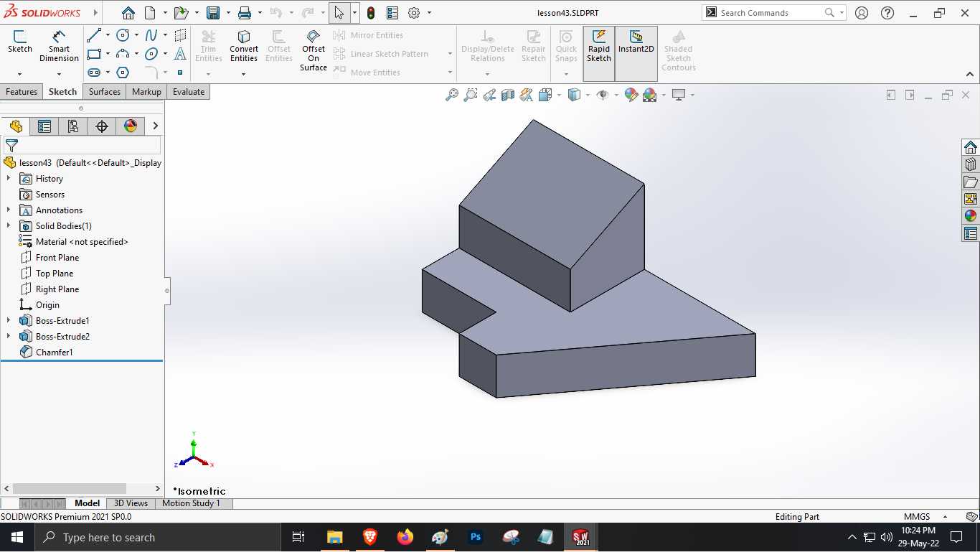Expand the Annotations tree node
The height and width of the screenshot is (560, 980).
coord(9,210)
